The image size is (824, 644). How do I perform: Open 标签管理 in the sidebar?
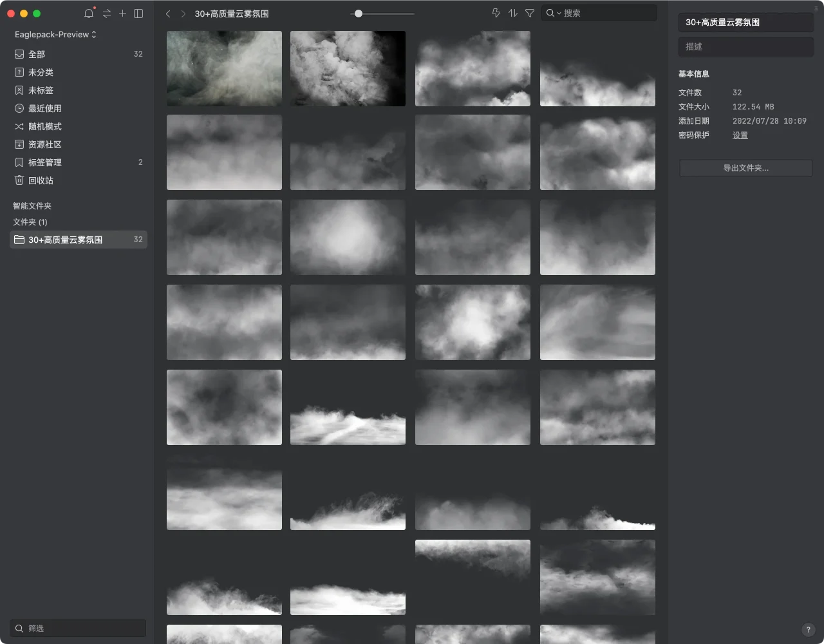tap(79, 162)
